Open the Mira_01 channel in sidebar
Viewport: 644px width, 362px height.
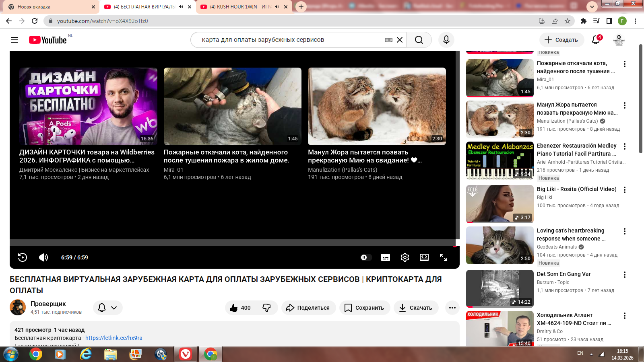tap(545, 80)
